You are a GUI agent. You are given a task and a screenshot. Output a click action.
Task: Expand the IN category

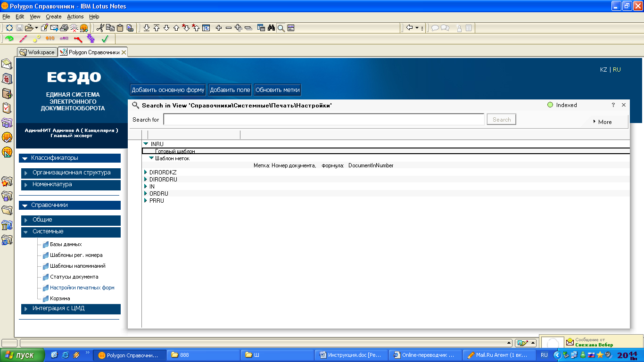[146, 187]
